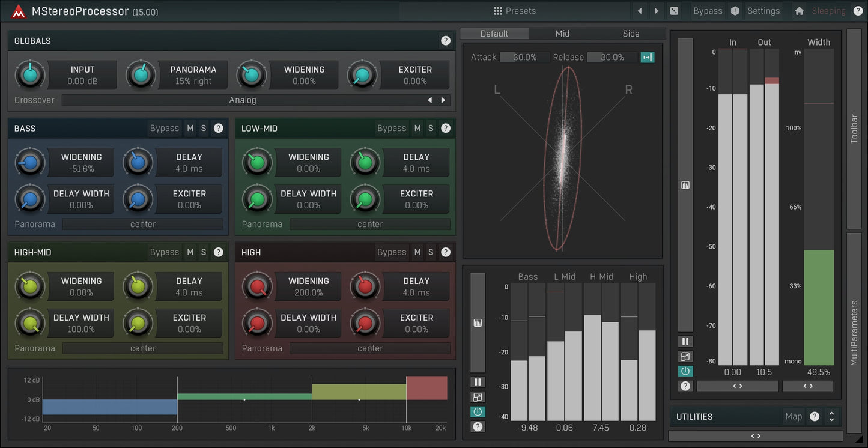Image resolution: width=868 pixels, height=448 pixels.
Task: Pause the stereo field analyzer
Action: click(685, 341)
